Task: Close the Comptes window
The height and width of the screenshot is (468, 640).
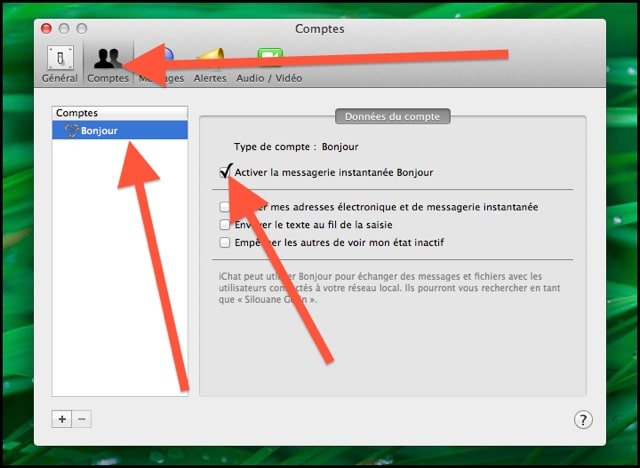Action: point(47,29)
